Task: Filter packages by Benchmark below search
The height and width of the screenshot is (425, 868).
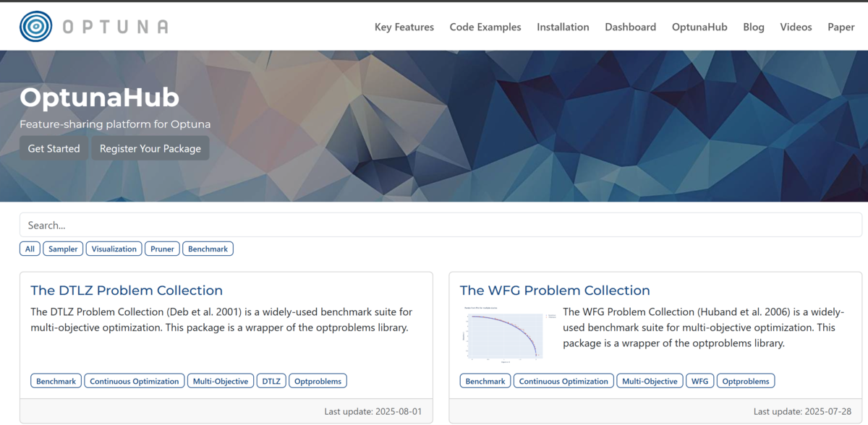Action: pos(208,249)
